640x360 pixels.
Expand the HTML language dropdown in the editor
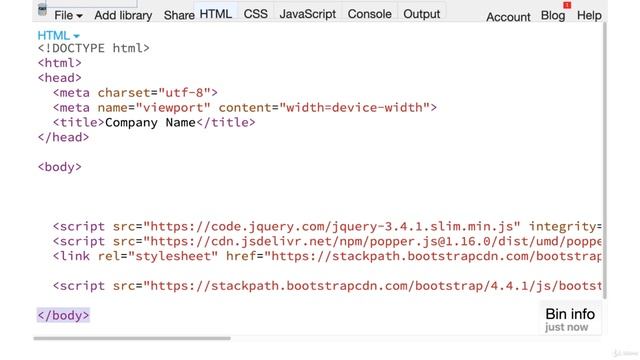click(x=58, y=36)
